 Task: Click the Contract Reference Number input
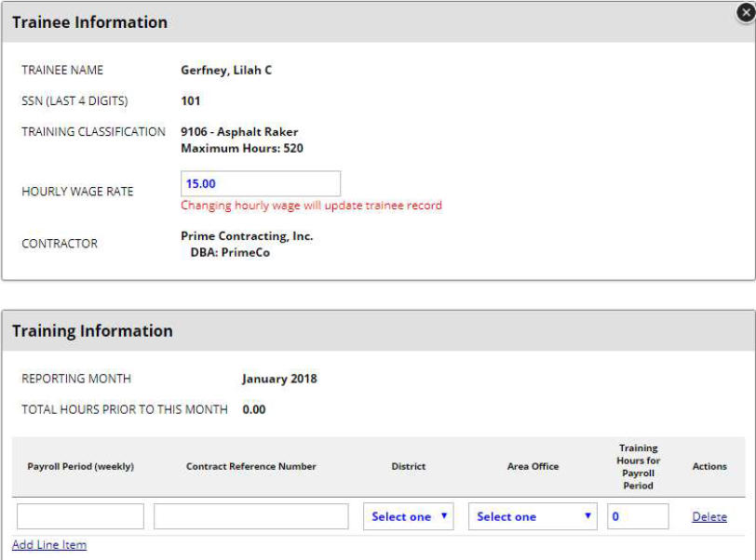coord(250,516)
